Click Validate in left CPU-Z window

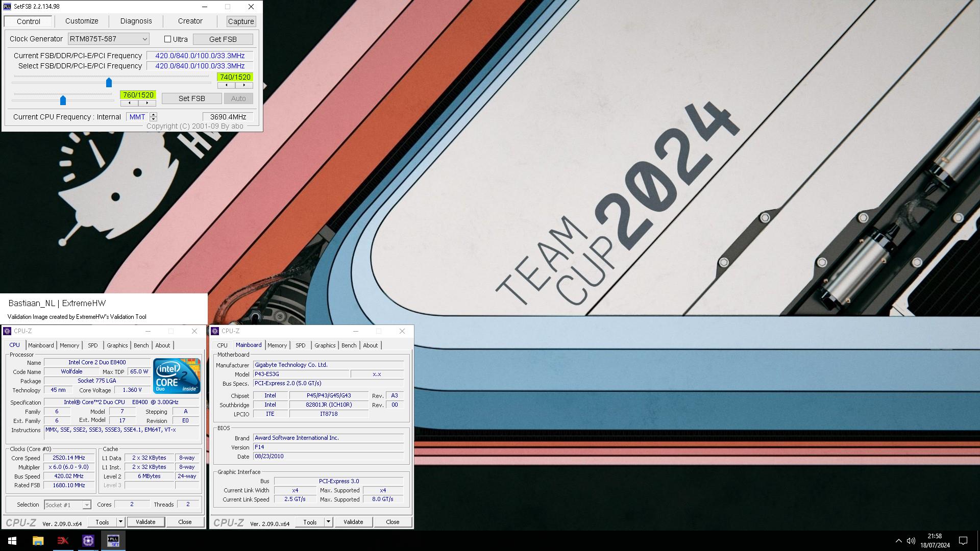(145, 522)
